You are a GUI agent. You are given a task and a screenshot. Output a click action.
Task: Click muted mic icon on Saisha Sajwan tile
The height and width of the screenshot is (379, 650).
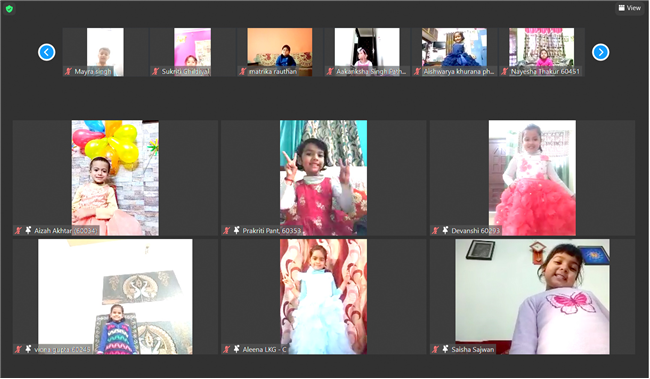click(435, 349)
